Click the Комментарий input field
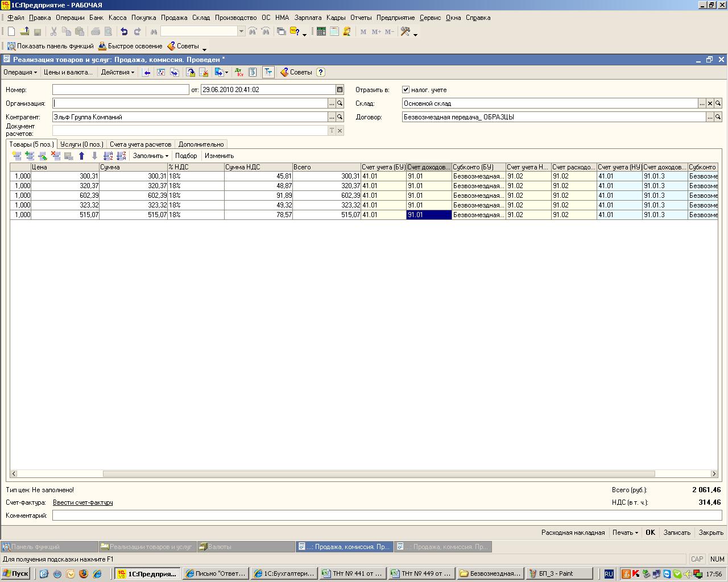 click(x=387, y=516)
